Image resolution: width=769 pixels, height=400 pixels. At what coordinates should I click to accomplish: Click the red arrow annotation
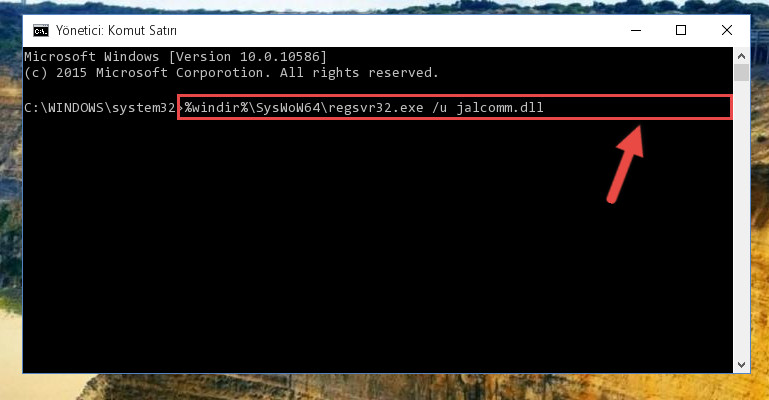tap(625, 164)
